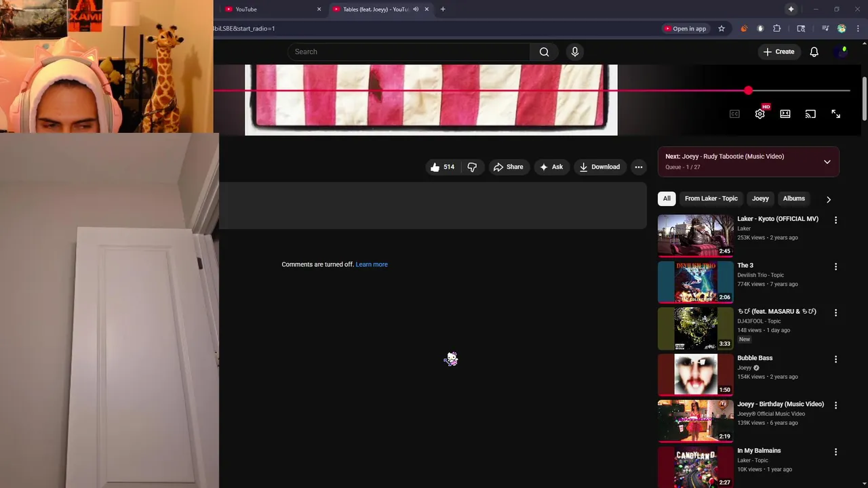Click the address bar URL text
The height and width of the screenshot is (488, 868).
pos(244,28)
